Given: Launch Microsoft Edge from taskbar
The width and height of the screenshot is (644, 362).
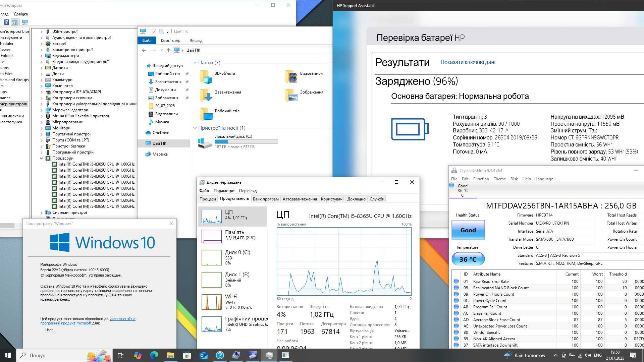Looking at the screenshot, I should (154, 355).
